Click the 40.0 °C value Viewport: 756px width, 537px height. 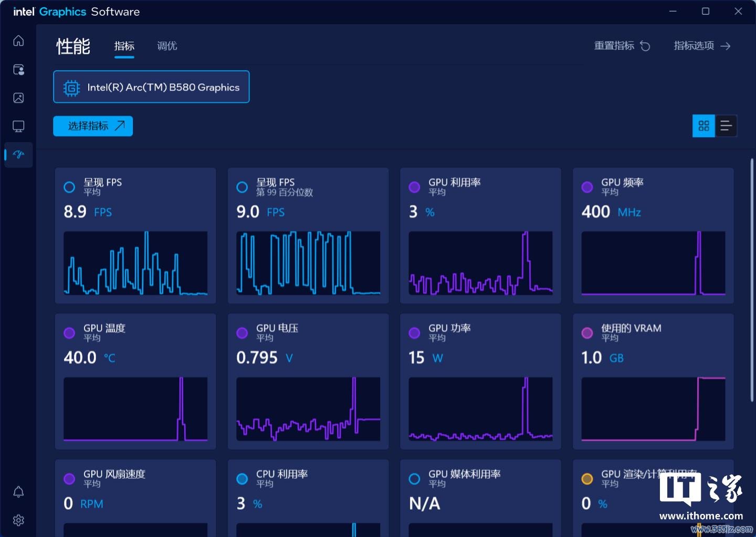click(89, 357)
